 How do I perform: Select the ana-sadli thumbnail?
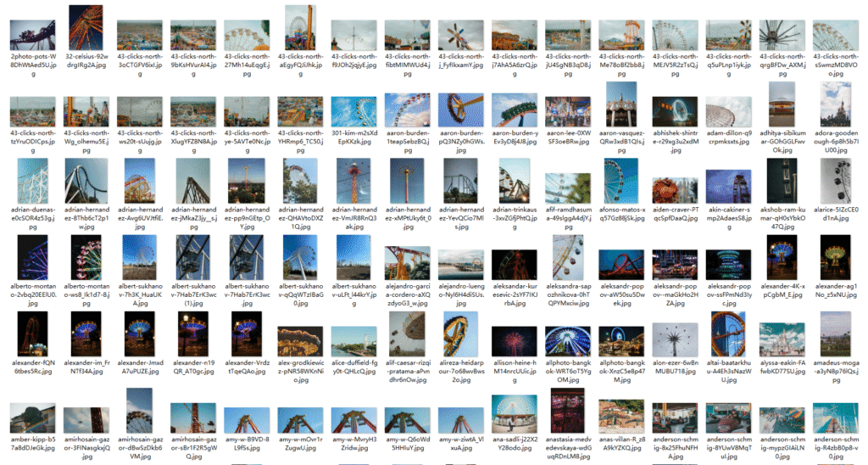coord(515,414)
